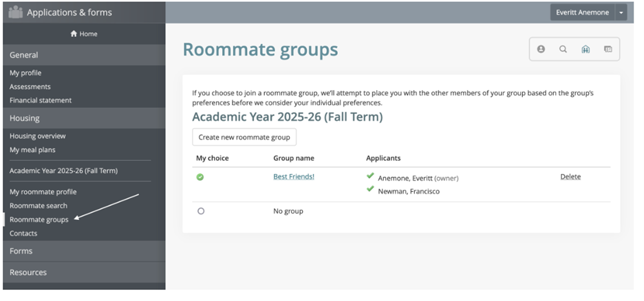Click the contacts card icon
644x301 pixels.
608,49
